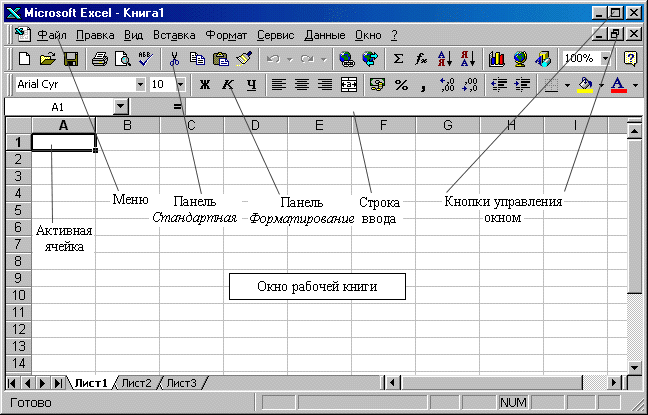The height and width of the screenshot is (415, 648).
Task: Toggle align right
Action: point(325,85)
